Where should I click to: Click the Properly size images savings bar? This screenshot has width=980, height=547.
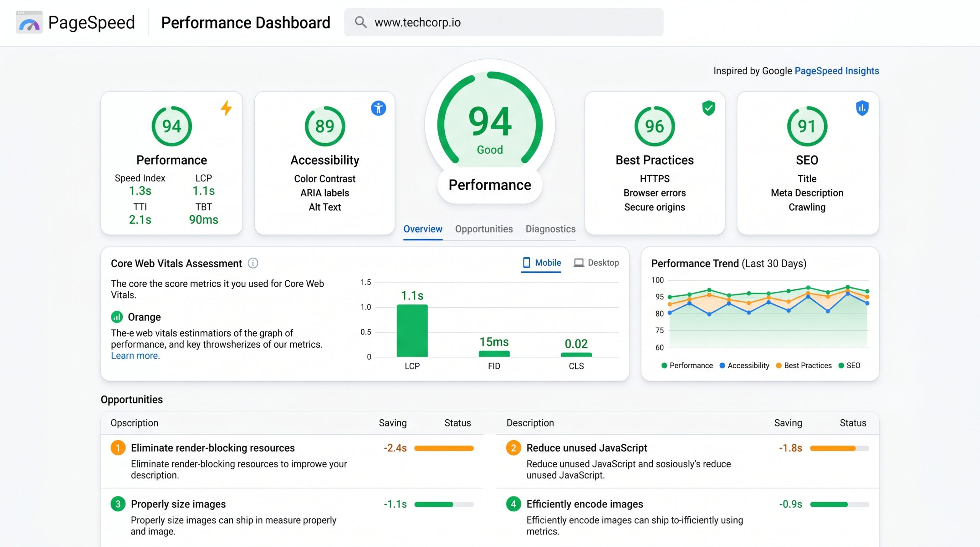[x=444, y=505]
